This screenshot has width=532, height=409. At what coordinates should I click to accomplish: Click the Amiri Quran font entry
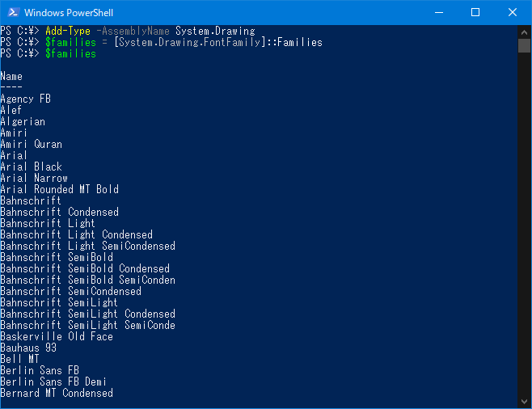pyautogui.click(x=31, y=144)
